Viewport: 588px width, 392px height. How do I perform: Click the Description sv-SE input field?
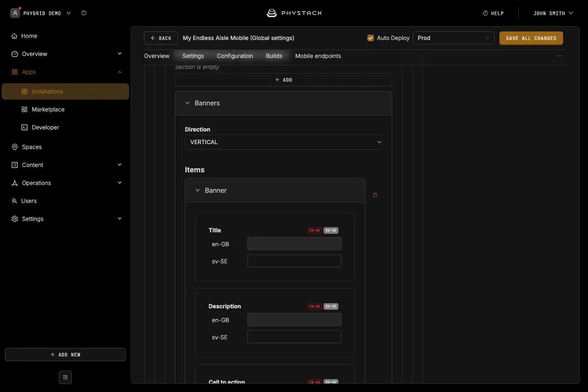pos(294,337)
